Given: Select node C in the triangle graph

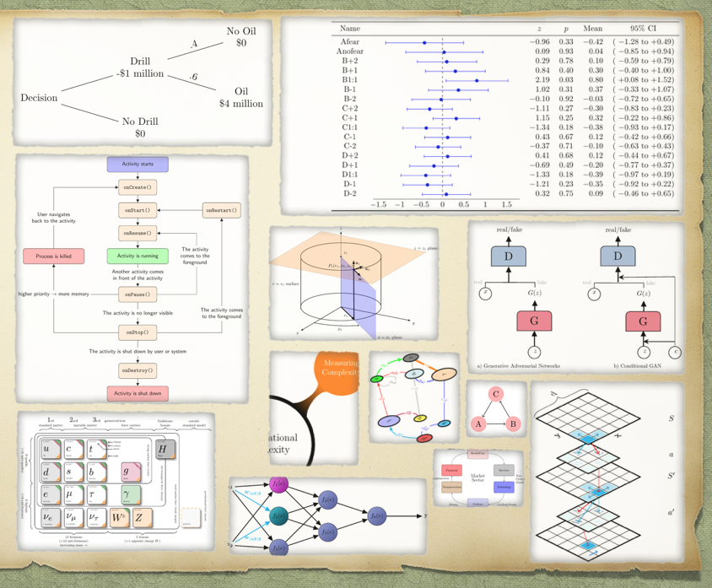Looking at the screenshot, I should [496, 394].
